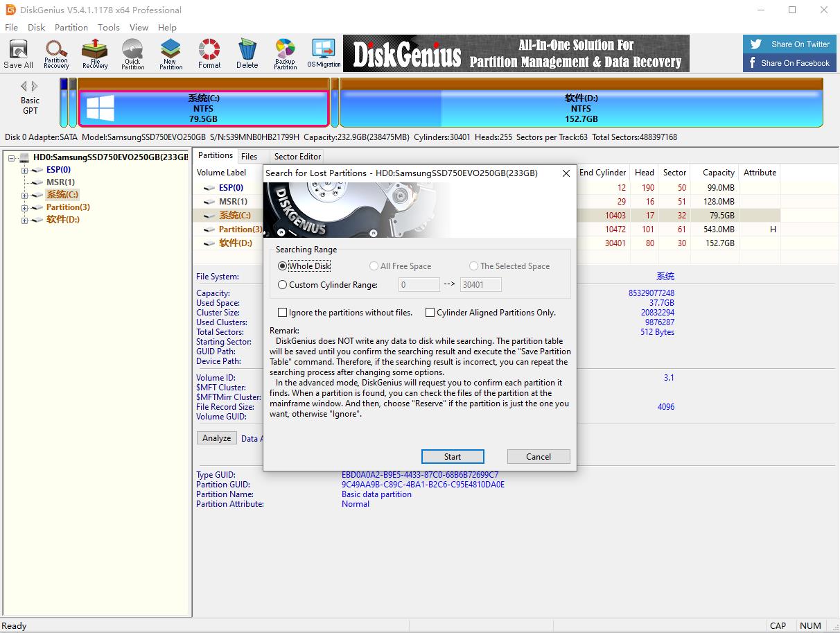Click Share On Twitter link
840x633 pixels.
click(789, 44)
